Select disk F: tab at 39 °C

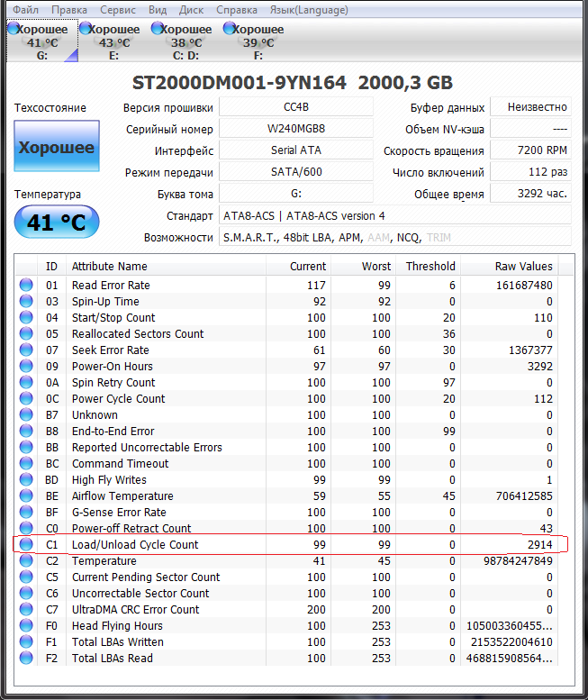click(258, 41)
